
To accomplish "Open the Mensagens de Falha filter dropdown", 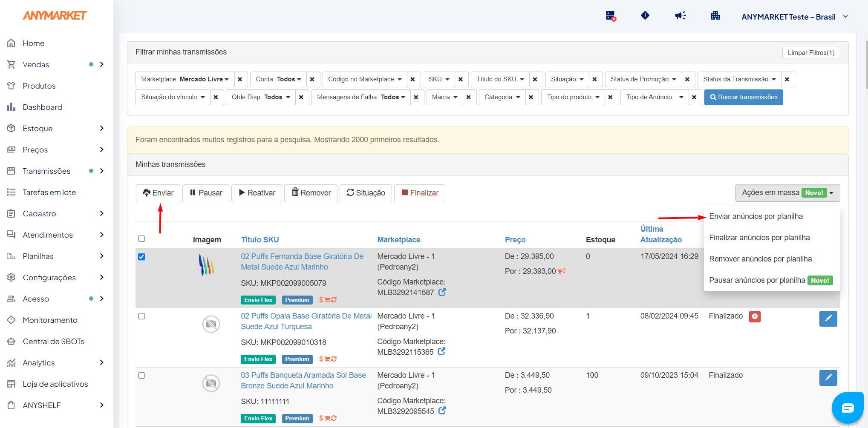I will click(361, 97).
